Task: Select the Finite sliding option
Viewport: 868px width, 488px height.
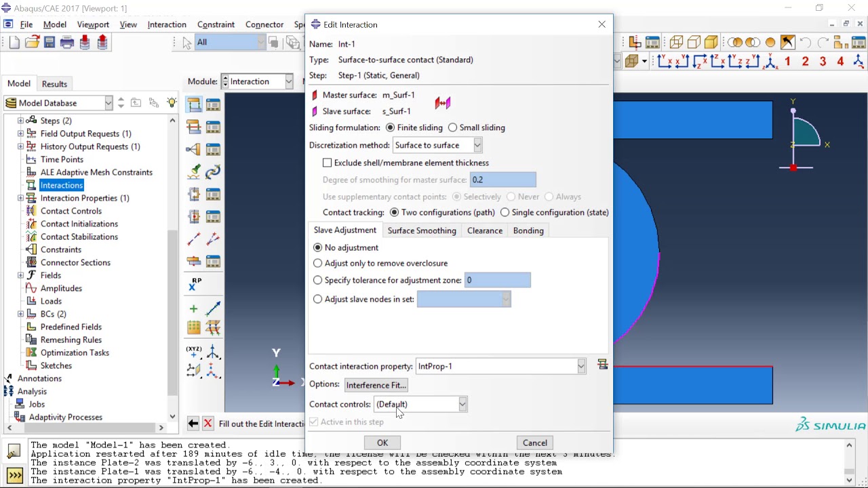Action: coord(390,127)
